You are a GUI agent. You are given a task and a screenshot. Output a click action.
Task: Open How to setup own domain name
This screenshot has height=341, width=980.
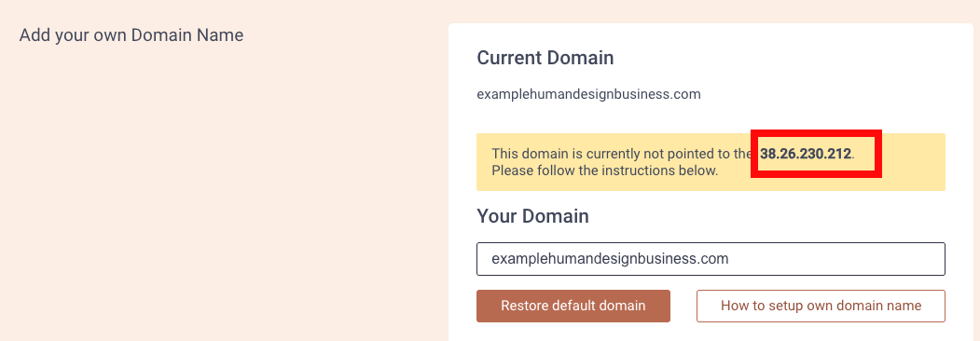(x=821, y=306)
